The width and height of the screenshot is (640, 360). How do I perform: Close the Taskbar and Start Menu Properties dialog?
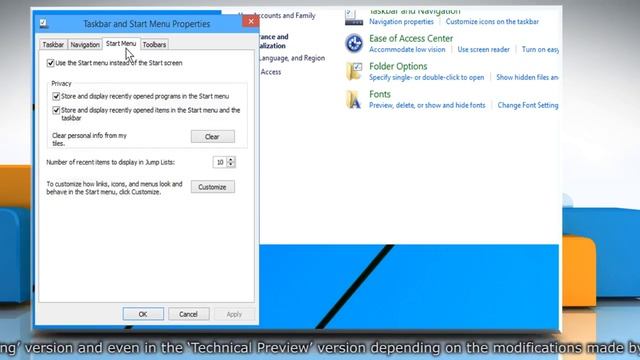251,21
